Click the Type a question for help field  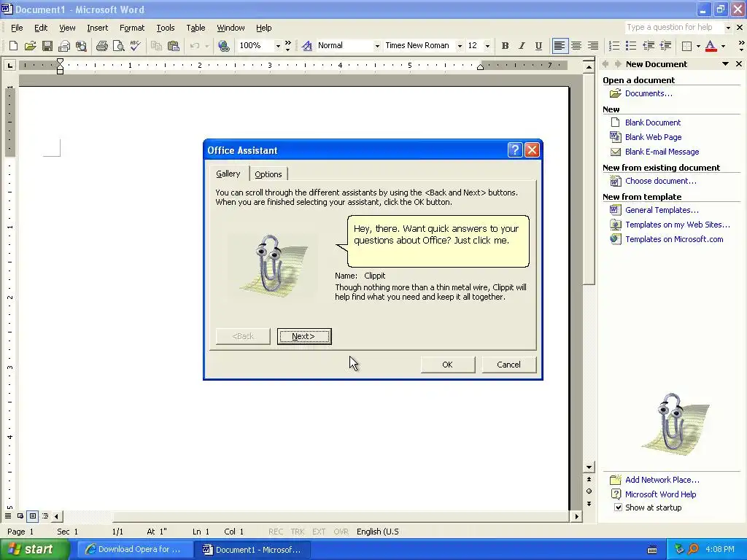[673, 28]
